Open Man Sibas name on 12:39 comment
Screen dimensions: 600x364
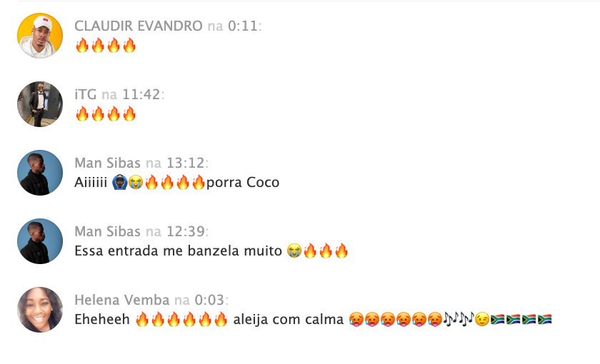click(x=108, y=231)
